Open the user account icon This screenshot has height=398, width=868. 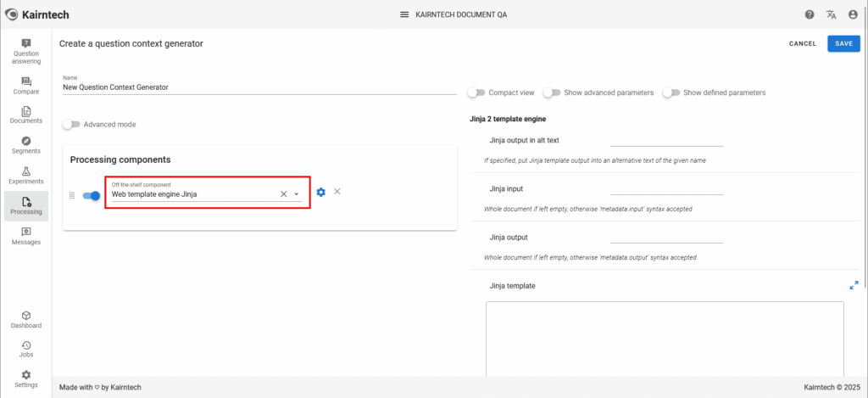(852, 14)
